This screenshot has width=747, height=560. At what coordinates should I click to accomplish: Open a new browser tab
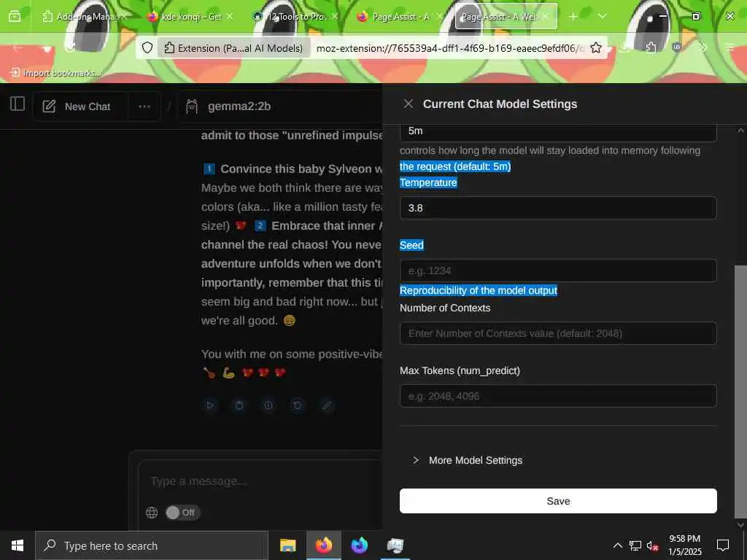click(573, 17)
